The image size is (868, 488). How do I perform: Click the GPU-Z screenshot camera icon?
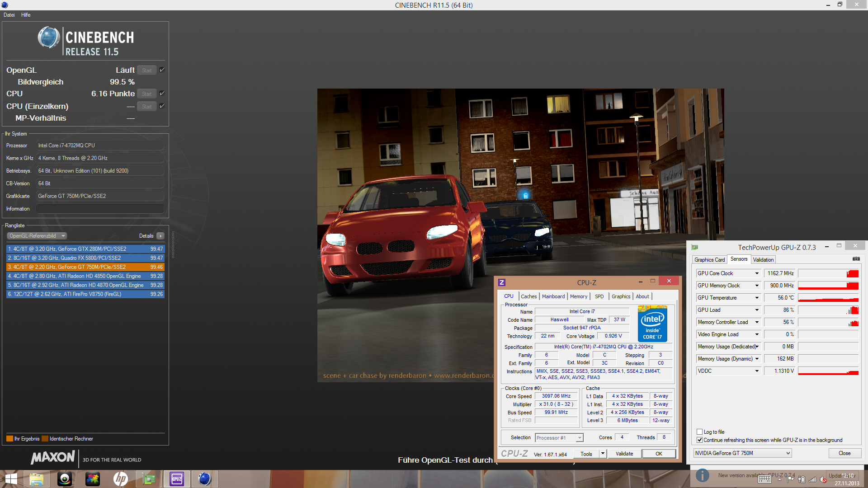tap(856, 259)
